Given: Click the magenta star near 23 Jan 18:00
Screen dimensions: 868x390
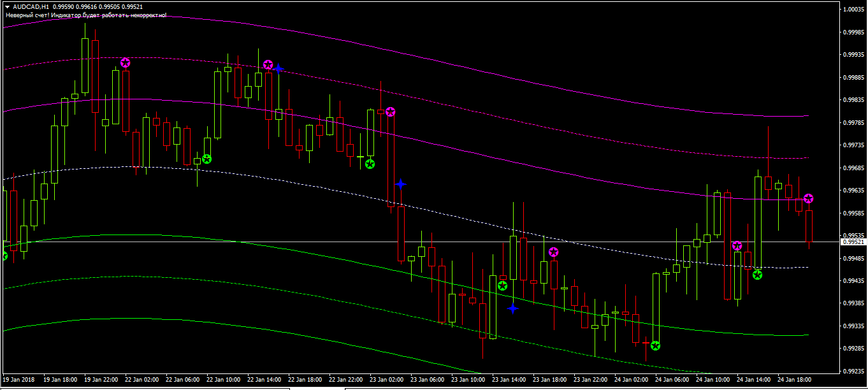Looking at the screenshot, I should point(553,252).
